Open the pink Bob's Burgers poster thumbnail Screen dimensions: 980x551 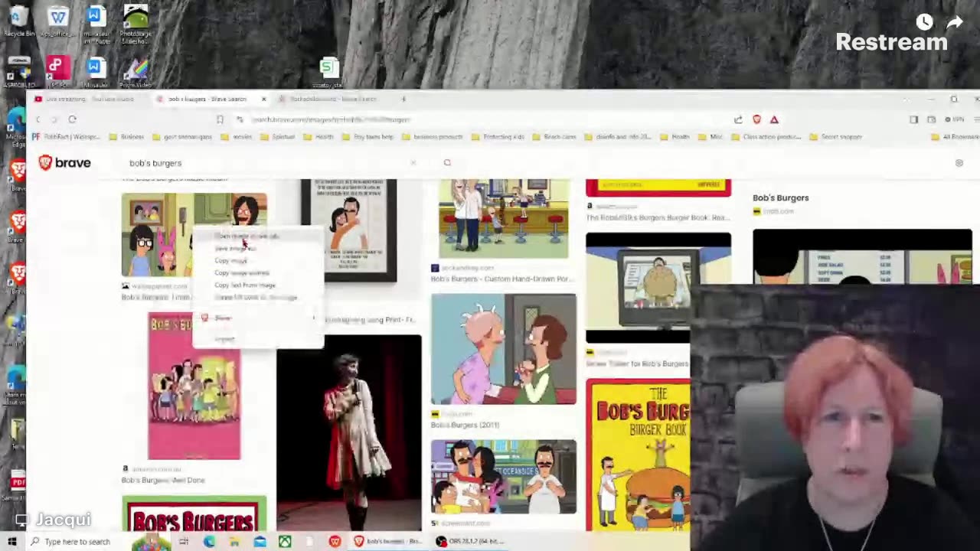pos(194,386)
